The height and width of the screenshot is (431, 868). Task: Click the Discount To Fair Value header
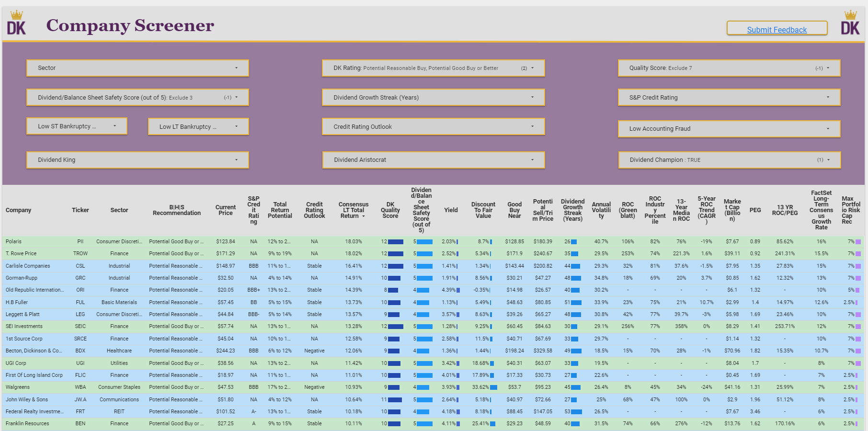click(483, 210)
